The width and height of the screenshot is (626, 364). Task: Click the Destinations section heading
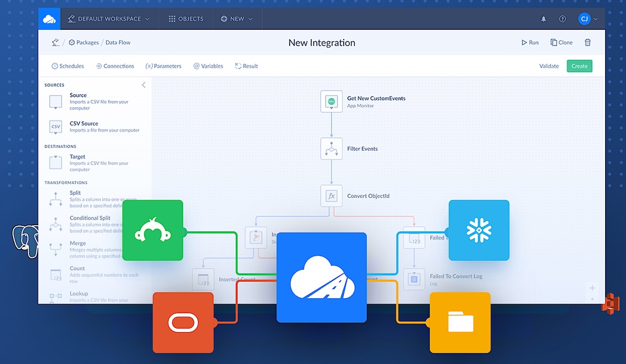click(60, 147)
